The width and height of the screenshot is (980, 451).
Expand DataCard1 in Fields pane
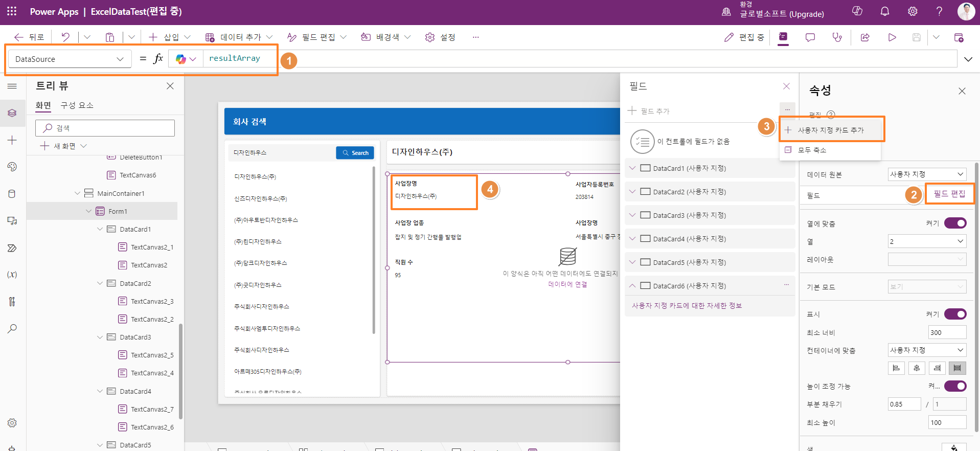point(632,168)
